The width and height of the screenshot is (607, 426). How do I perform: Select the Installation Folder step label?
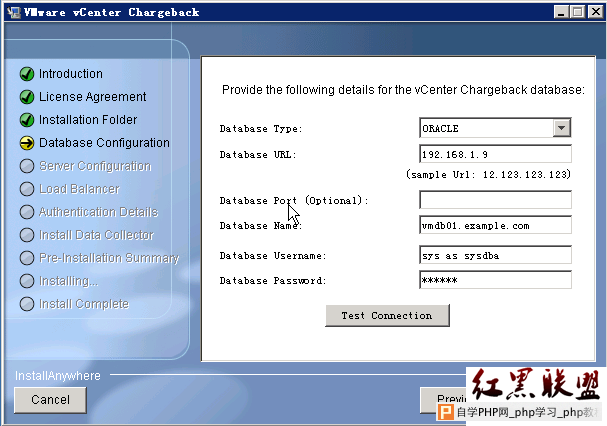point(88,120)
